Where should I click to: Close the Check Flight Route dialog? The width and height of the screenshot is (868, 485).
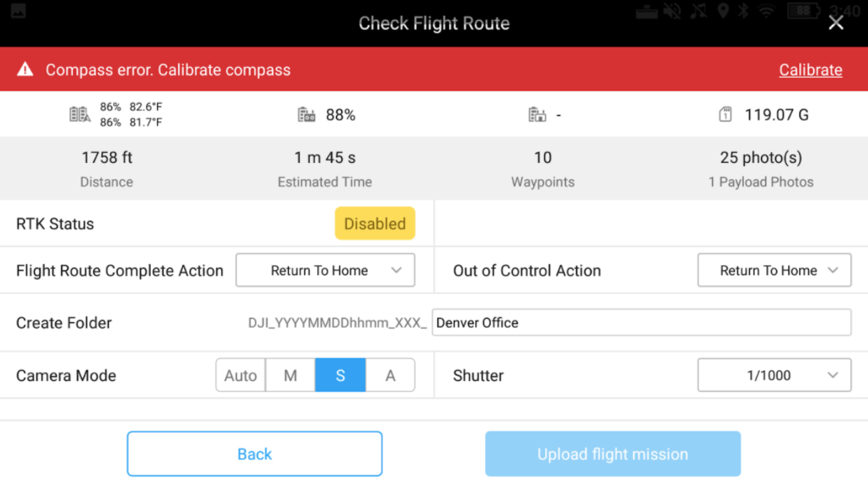(836, 23)
